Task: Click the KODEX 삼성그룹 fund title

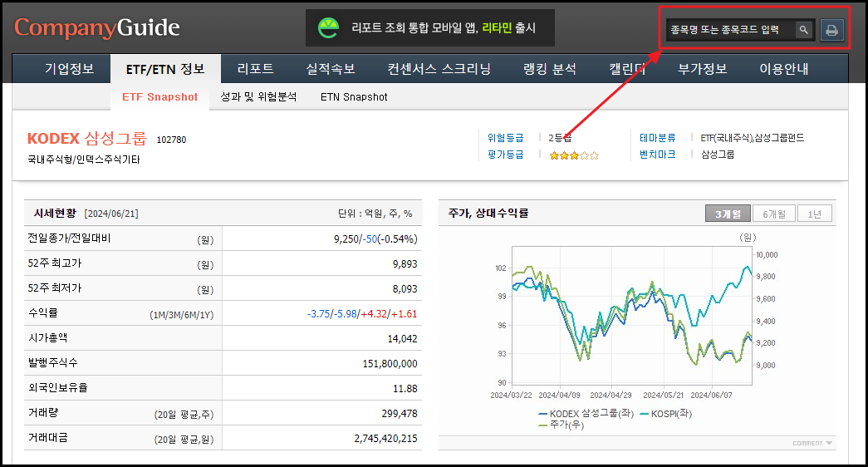Action: point(87,138)
